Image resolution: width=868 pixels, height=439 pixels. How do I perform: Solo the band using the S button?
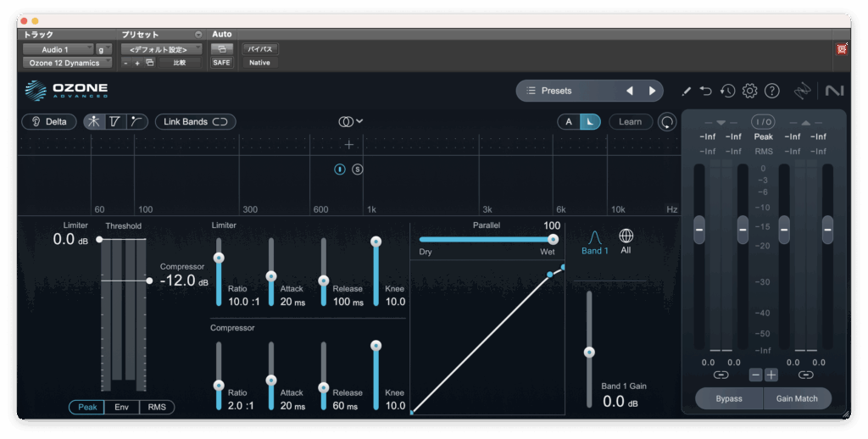coord(358,169)
